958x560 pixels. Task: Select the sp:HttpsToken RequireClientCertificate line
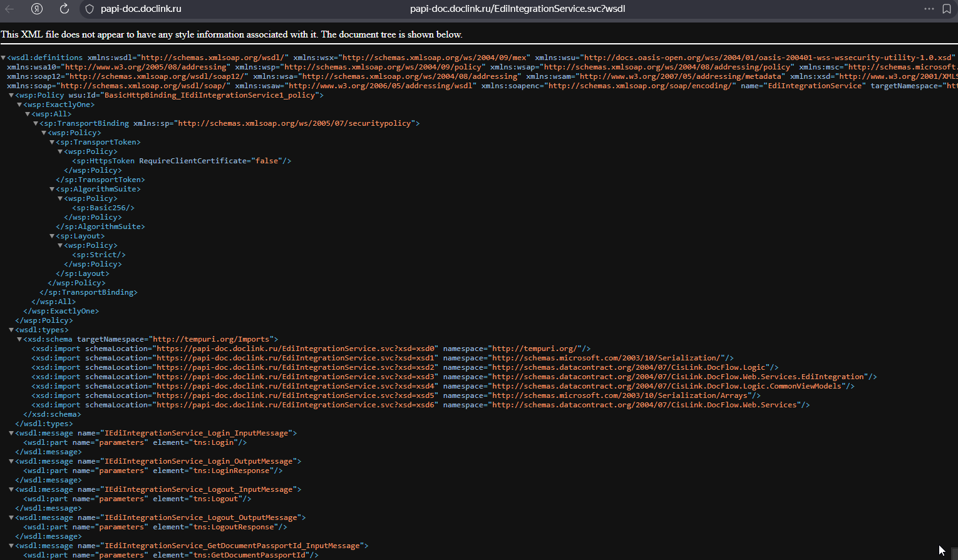(x=182, y=161)
